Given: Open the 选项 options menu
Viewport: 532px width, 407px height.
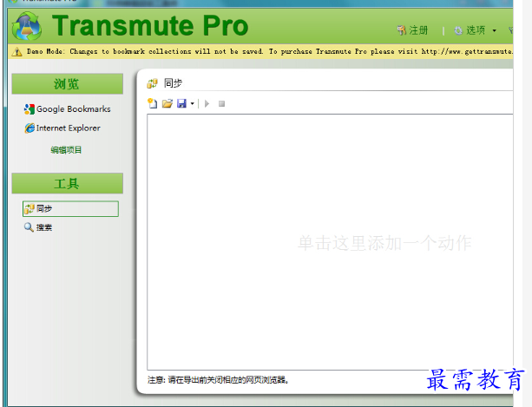Looking at the screenshot, I should click(475, 30).
